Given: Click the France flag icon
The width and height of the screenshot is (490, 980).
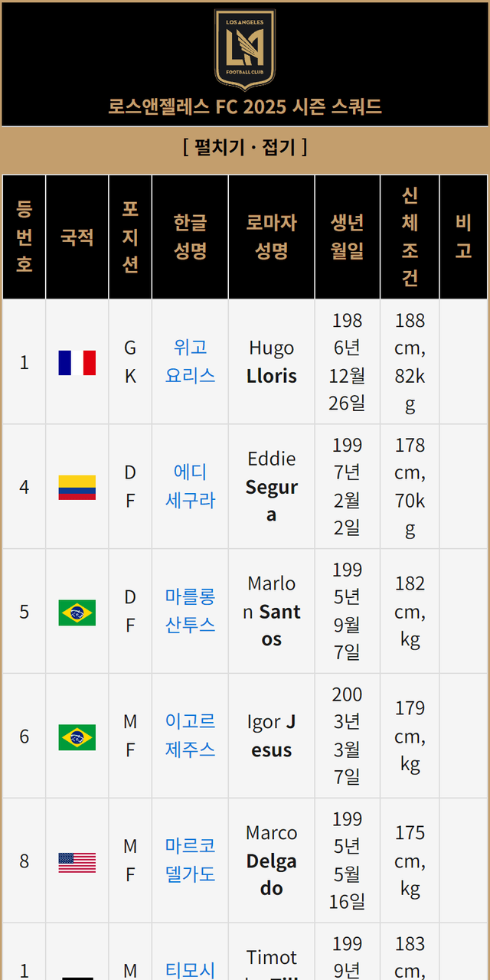Looking at the screenshot, I should [x=77, y=362].
